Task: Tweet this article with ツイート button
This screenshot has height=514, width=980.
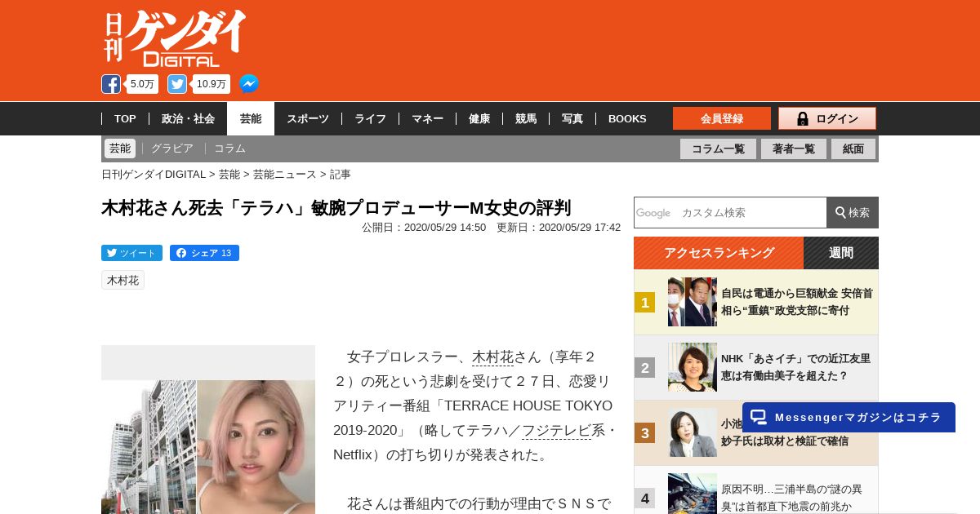Action: pyautogui.click(x=131, y=253)
